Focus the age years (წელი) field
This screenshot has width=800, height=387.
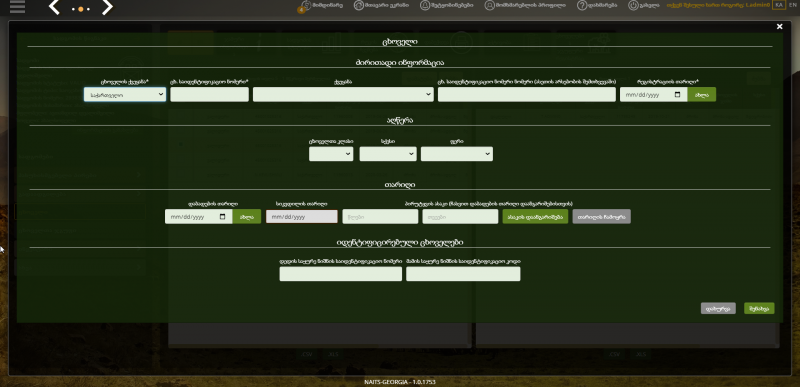[x=380, y=216]
